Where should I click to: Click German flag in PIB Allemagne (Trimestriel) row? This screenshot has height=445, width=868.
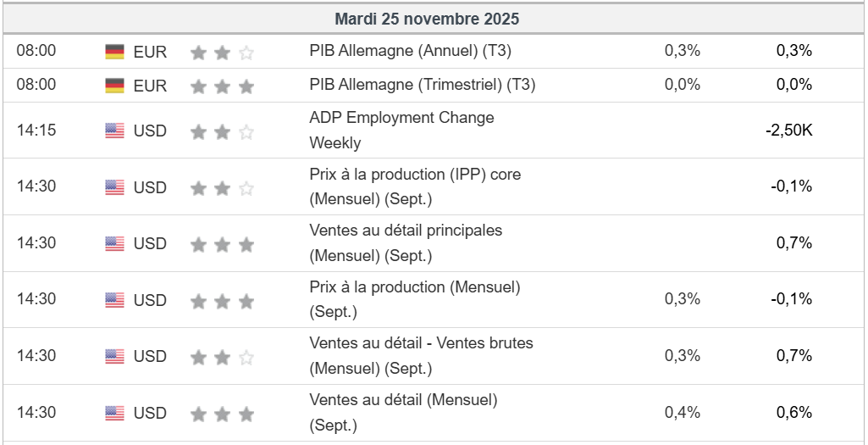[114, 86]
